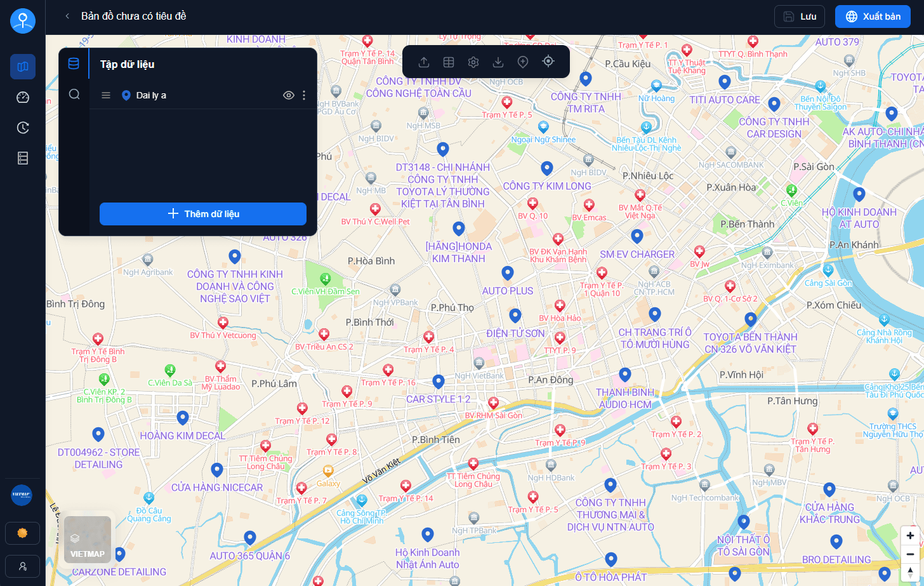Open more options for 'Dai ly a' layer
924x586 pixels.
304,95
